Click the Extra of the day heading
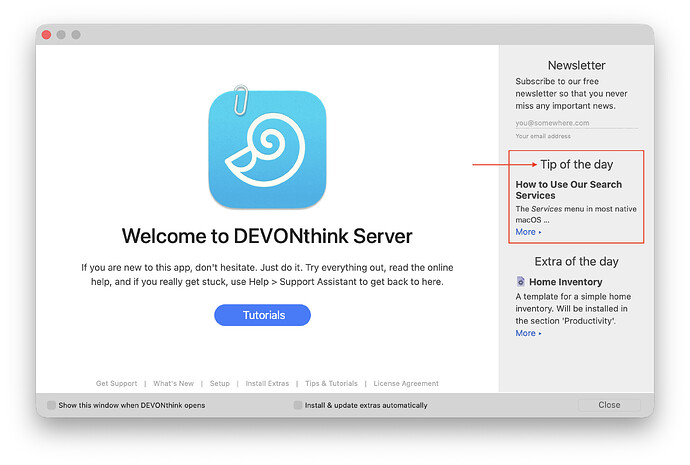The image size is (690, 465). coord(576,261)
